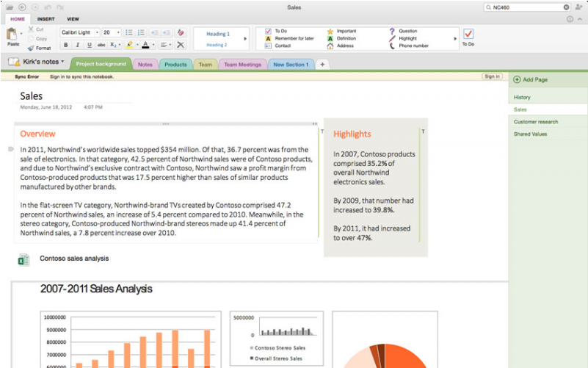
Task: Click Add Page in the sidebar
Action: (531, 79)
